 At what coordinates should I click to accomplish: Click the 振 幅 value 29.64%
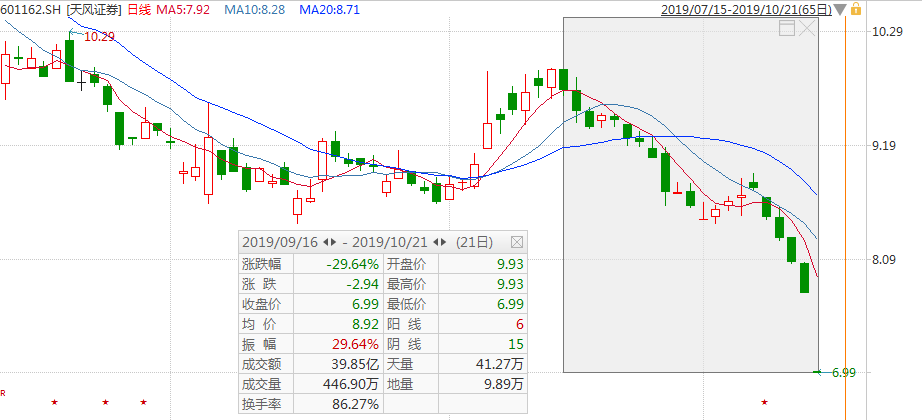point(356,344)
